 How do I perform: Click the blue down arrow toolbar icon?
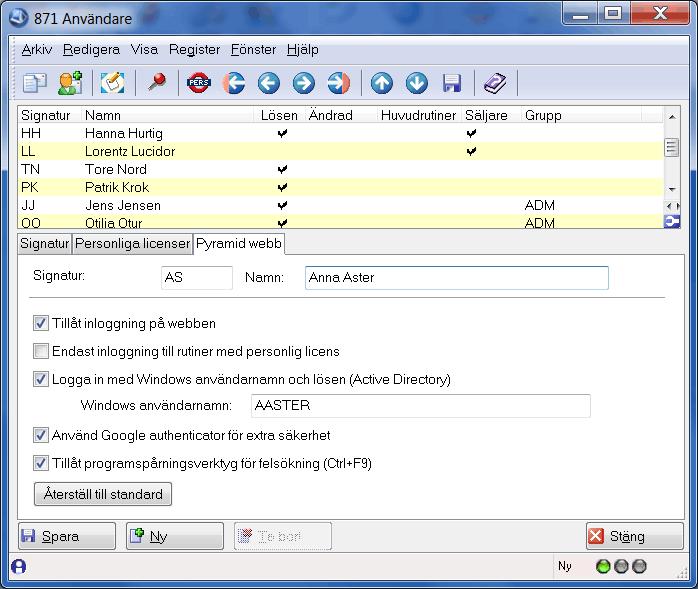click(x=417, y=83)
